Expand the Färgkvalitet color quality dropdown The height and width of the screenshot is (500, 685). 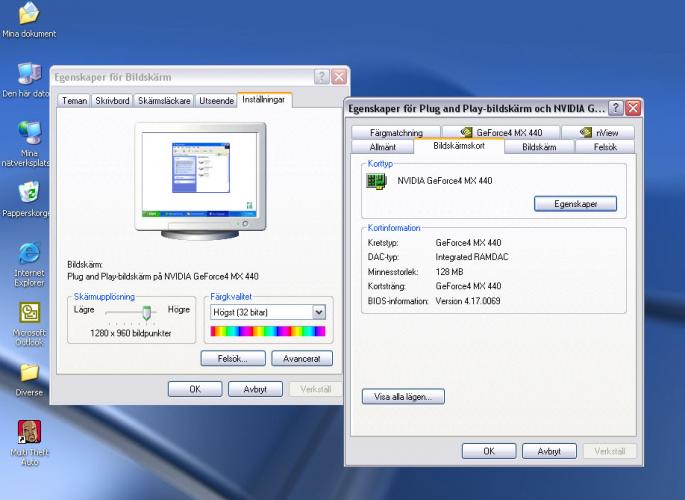319,312
